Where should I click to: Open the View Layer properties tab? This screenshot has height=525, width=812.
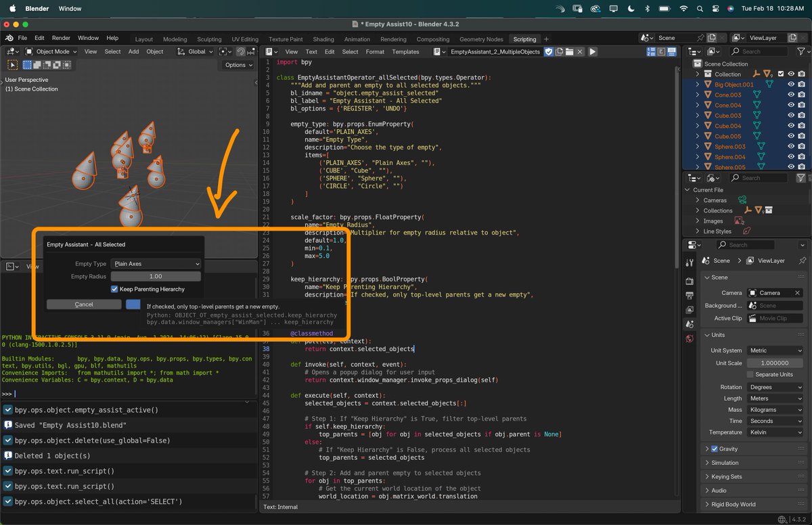(x=690, y=310)
